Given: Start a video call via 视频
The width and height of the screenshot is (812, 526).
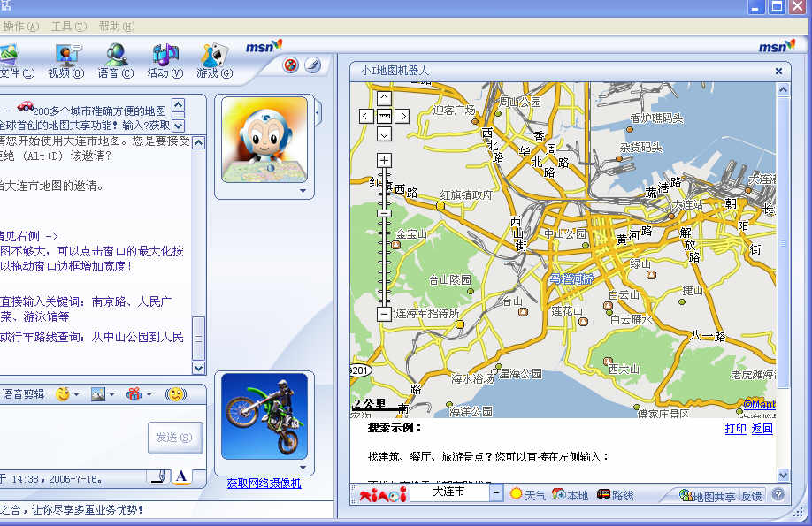Looking at the screenshot, I should 66,61.
